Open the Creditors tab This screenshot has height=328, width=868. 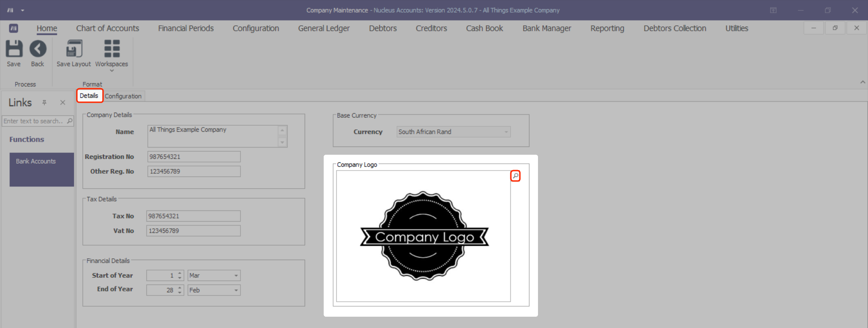[431, 28]
